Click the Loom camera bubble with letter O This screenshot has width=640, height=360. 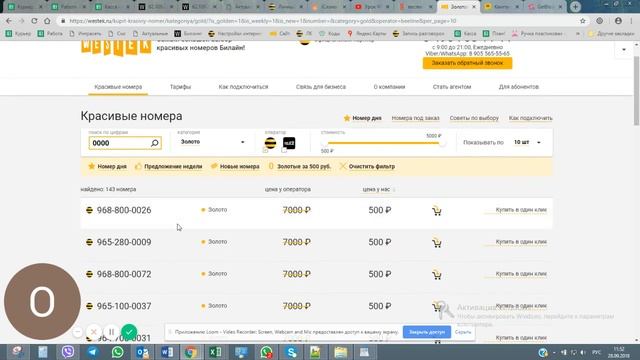42,302
